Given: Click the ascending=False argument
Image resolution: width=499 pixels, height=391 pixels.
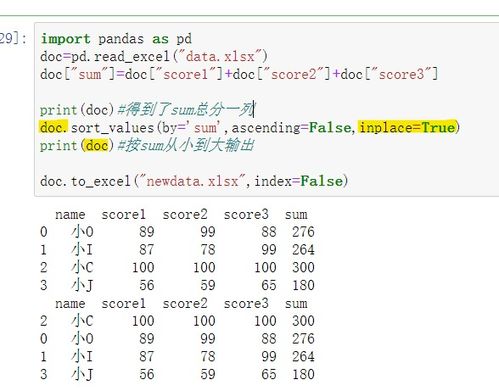Looking at the screenshot, I should point(291,128).
